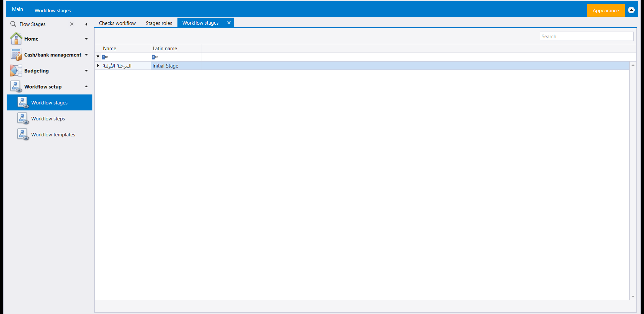Click the Workflow setup icon

tap(16, 86)
